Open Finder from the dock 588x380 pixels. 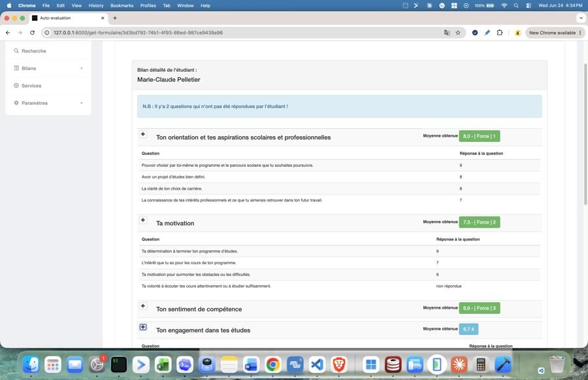point(31,364)
